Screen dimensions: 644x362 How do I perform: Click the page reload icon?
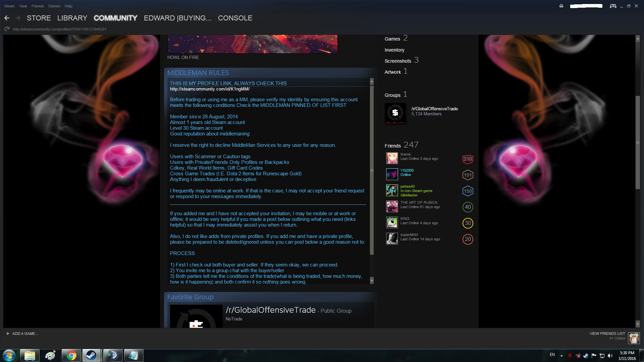coord(7,29)
